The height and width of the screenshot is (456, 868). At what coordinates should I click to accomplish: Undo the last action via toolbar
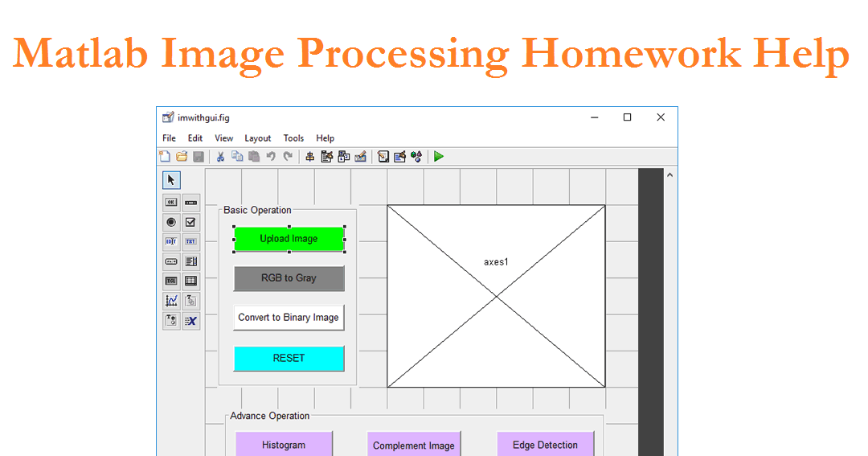point(271,157)
